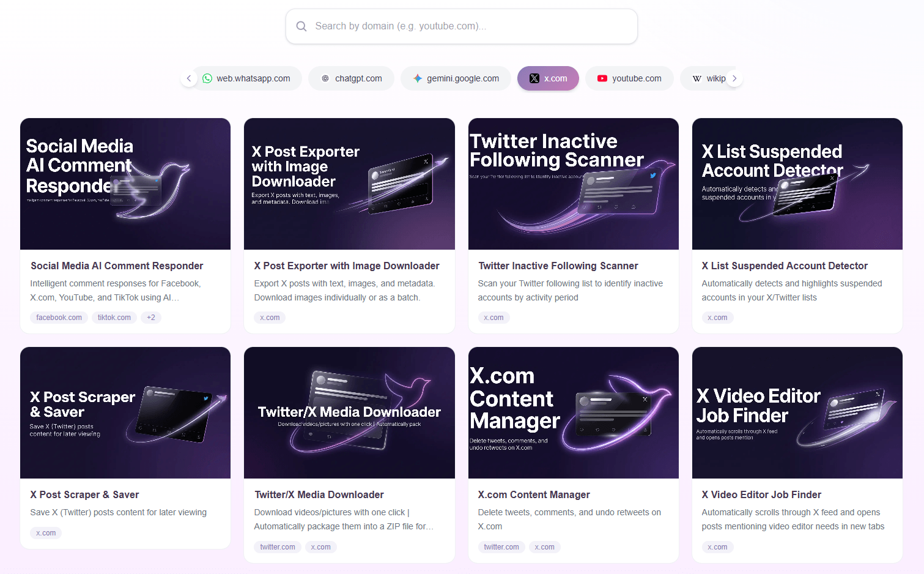Filter by youtube.com
924x574 pixels.
tap(630, 78)
